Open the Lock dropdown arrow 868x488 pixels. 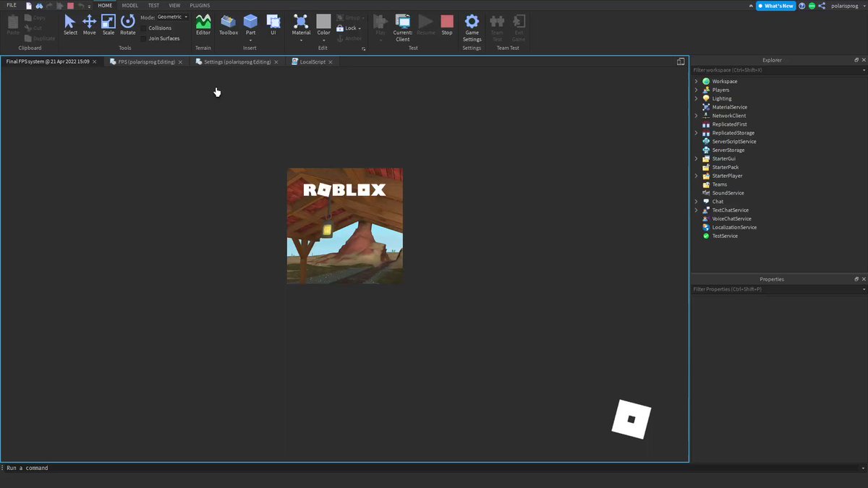pyautogui.click(x=359, y=28)
